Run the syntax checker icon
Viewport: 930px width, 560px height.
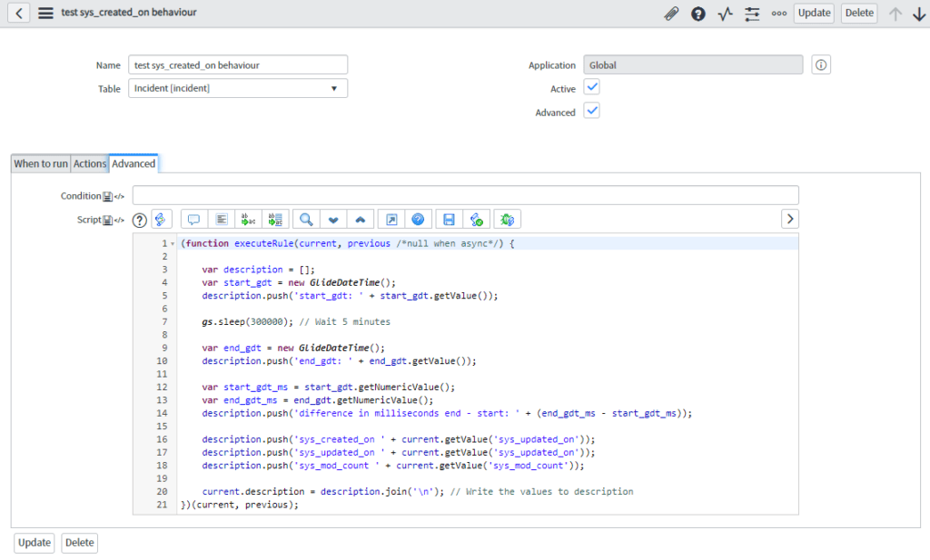coord(477,218)
